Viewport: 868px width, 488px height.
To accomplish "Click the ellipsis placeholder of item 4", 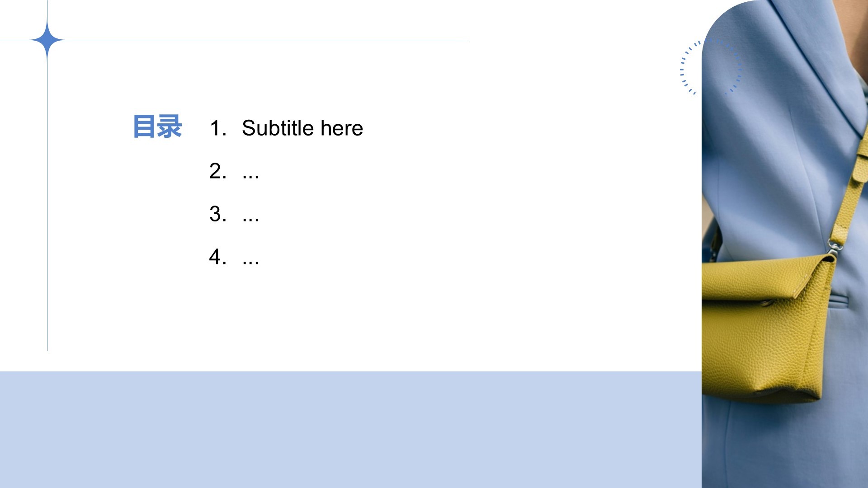I will click(x=251, y=263).
